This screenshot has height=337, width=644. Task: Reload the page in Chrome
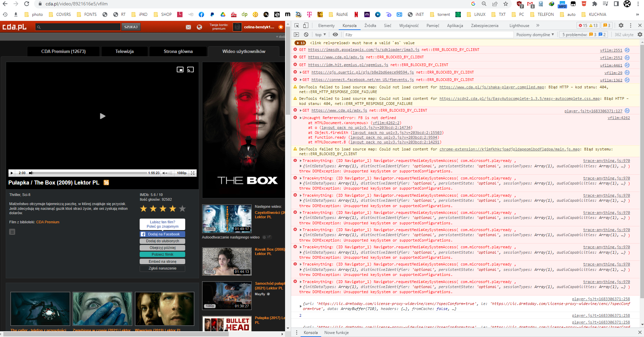(27, 4)
